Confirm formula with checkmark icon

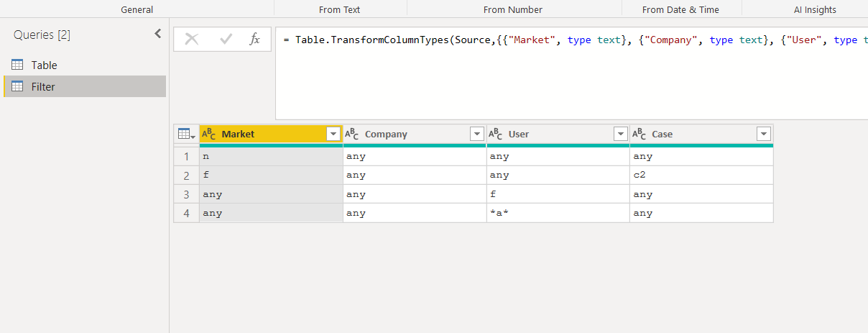pyautogui.click(x=226, y=40)
